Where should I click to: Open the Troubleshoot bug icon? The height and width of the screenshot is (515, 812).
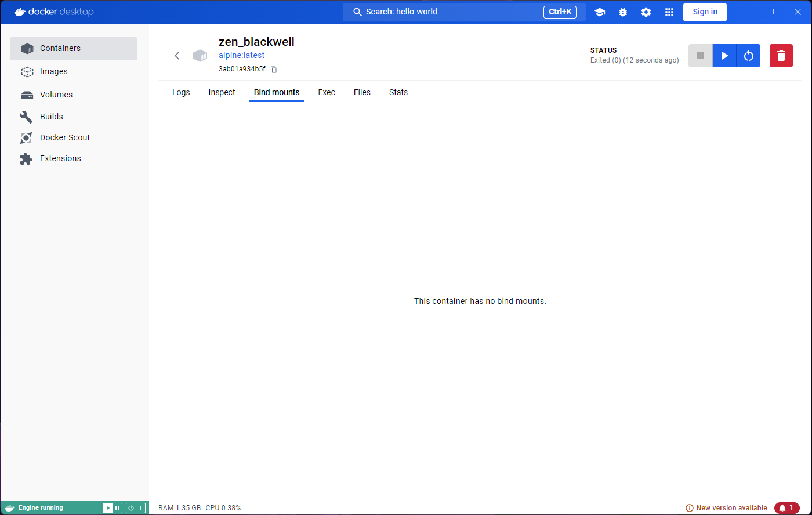(x=623, y=12)
